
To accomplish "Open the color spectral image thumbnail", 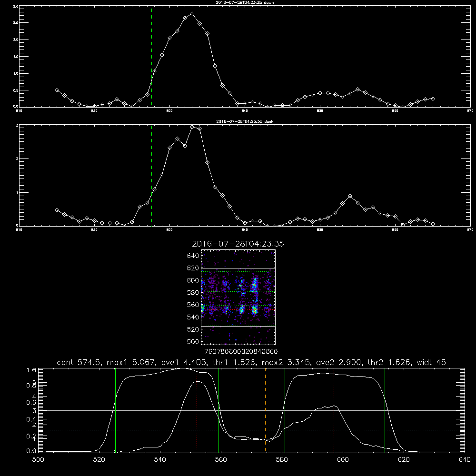I will [x=238, y=297].
